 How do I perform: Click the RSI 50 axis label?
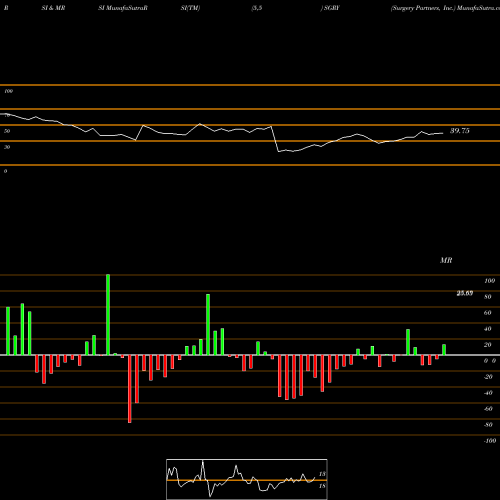(7, 131)
